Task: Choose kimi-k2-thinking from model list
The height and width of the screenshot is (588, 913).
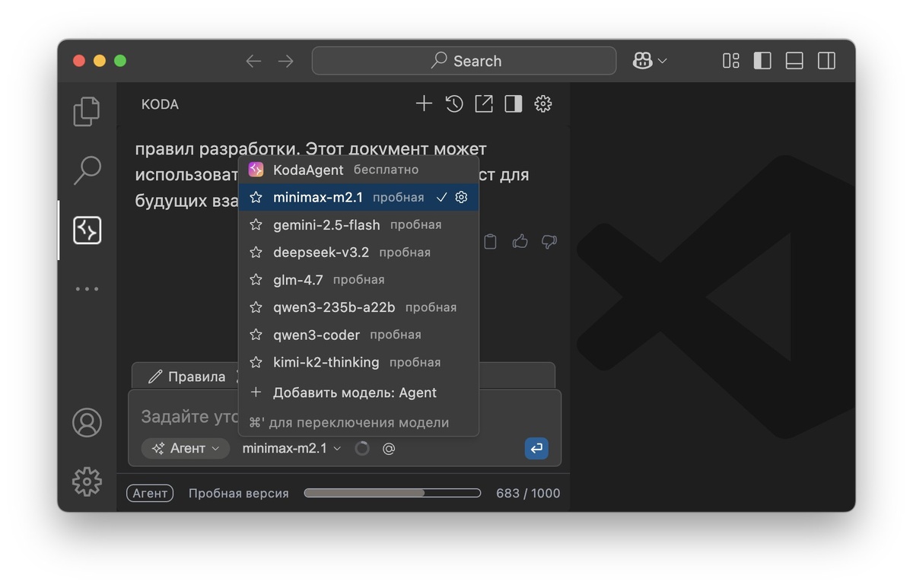Action: [x=358, y=362]
